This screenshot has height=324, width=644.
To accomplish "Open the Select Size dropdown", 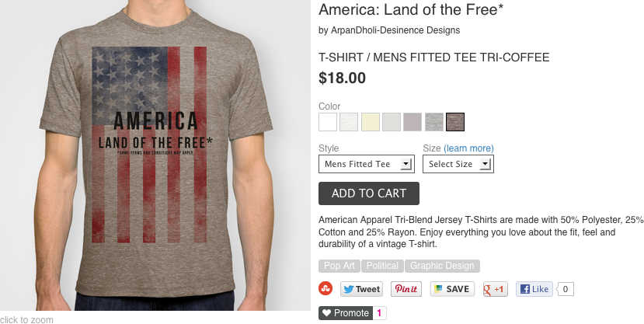I will click(458, 164).
